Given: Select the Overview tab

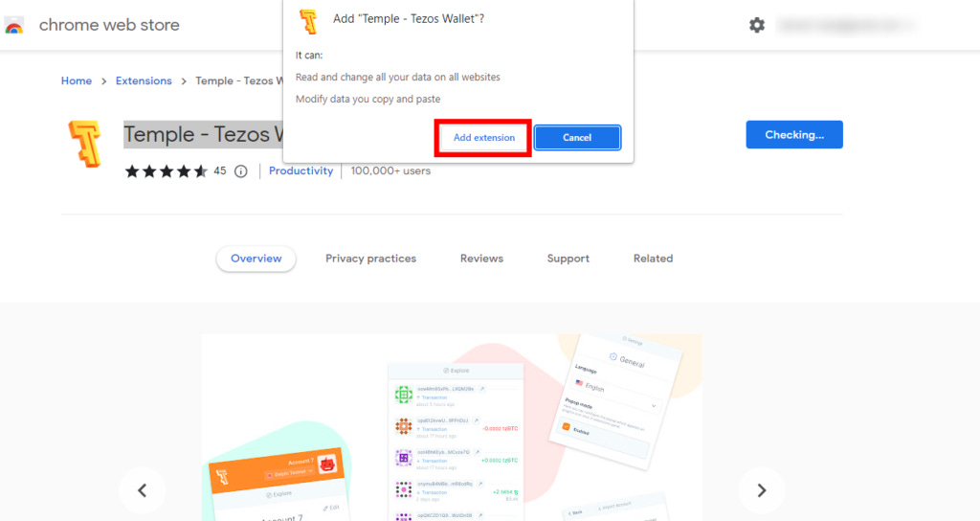Looking at the screenshot, I should point(256,259).
